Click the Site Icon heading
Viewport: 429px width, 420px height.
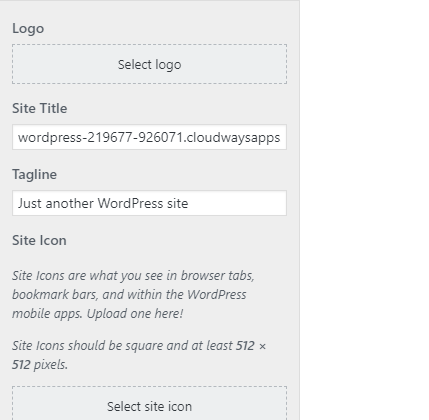pyautogui.click(x=39, y=240)
